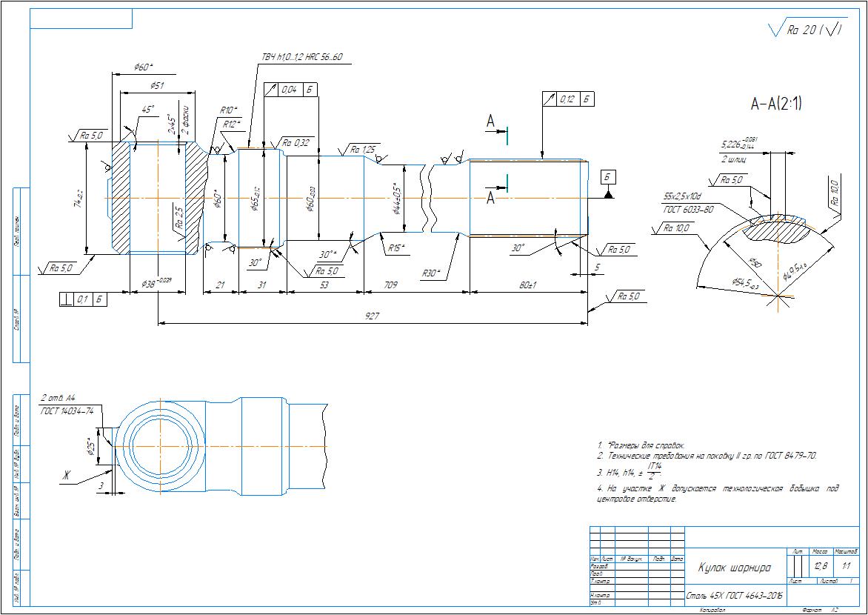Select the runout tolerance frame 0,12 Б
868x615 pixels.
pyautogui.click(x=569, y=99)
